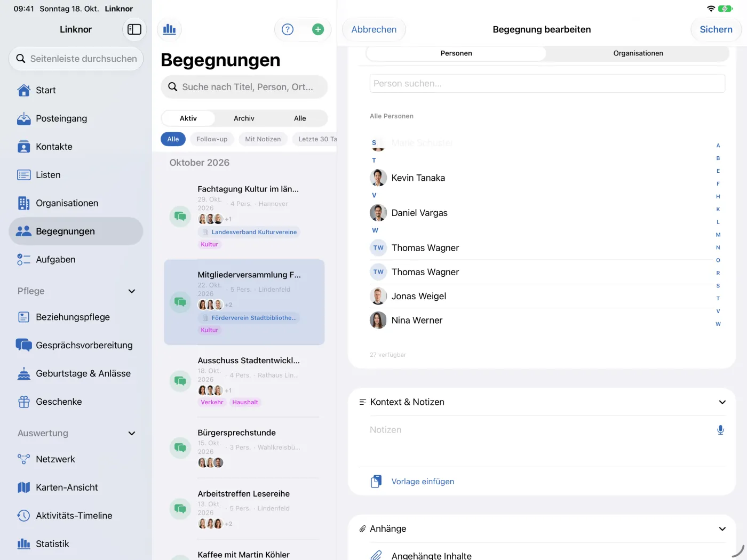Collapse the Kontext & Notizen section
Screen dimensions: 747x560
[722, 402]
